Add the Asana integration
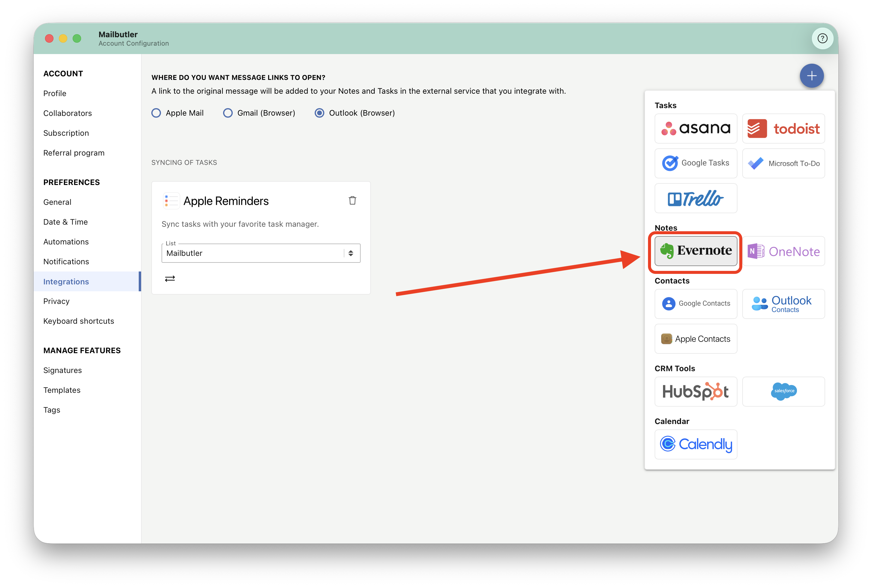 point(695,129)
